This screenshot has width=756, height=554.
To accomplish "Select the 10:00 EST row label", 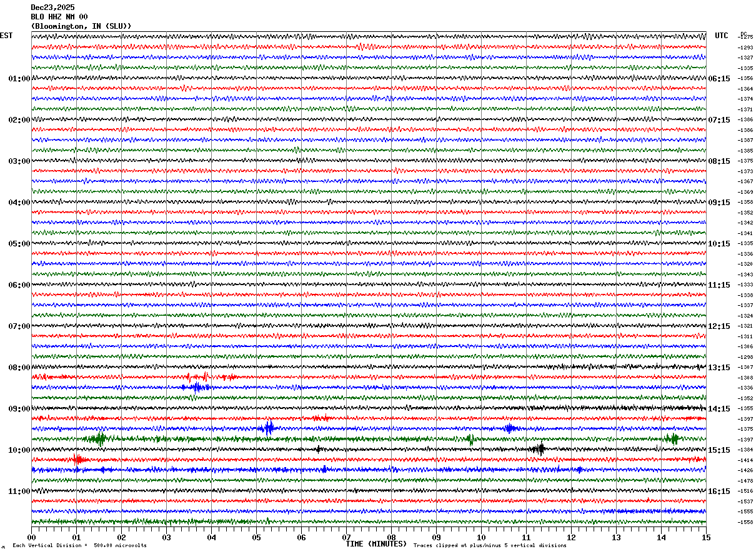I will coord(19,450).
